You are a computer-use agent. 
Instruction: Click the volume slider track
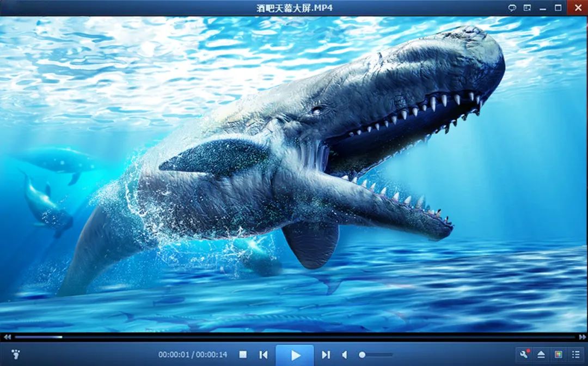[x=376, y=355]
